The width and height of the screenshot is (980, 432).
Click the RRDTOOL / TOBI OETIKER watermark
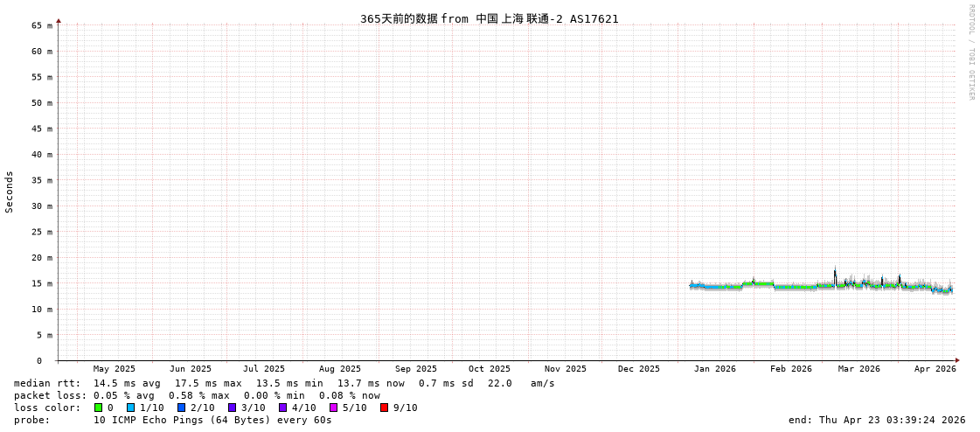click(x=970, y=52)
